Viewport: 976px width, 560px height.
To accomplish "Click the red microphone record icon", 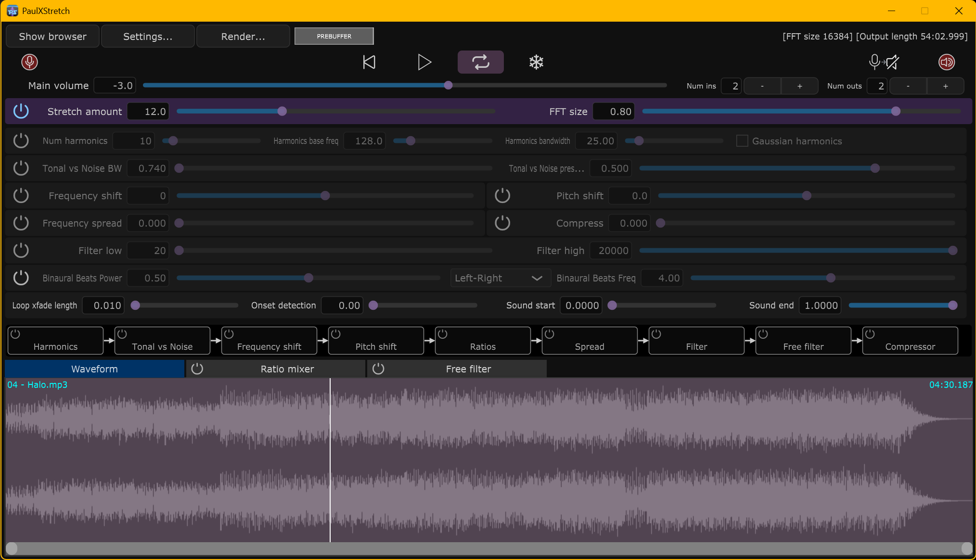I will click(30, 62).
